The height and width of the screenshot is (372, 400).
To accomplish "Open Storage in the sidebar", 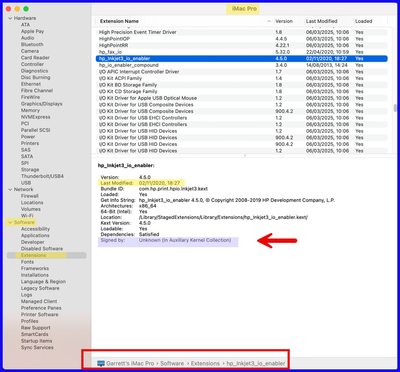I will point(30,170).
